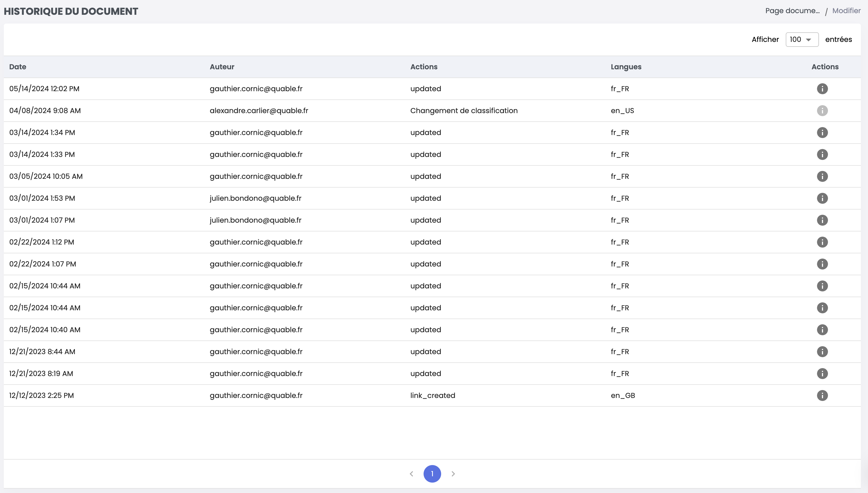Click info icon for Changement de classification row
868x493 pixels.
pos(822,111)
